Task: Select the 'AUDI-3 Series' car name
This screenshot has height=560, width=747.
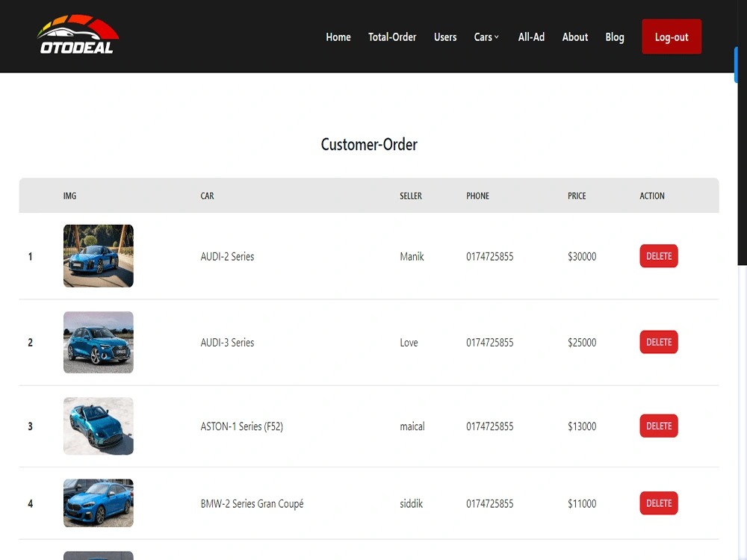Action: click(x=227, y=343)
